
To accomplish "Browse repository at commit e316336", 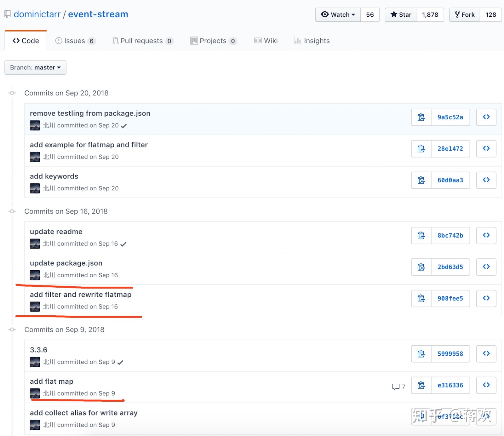I will coord(486,385).
